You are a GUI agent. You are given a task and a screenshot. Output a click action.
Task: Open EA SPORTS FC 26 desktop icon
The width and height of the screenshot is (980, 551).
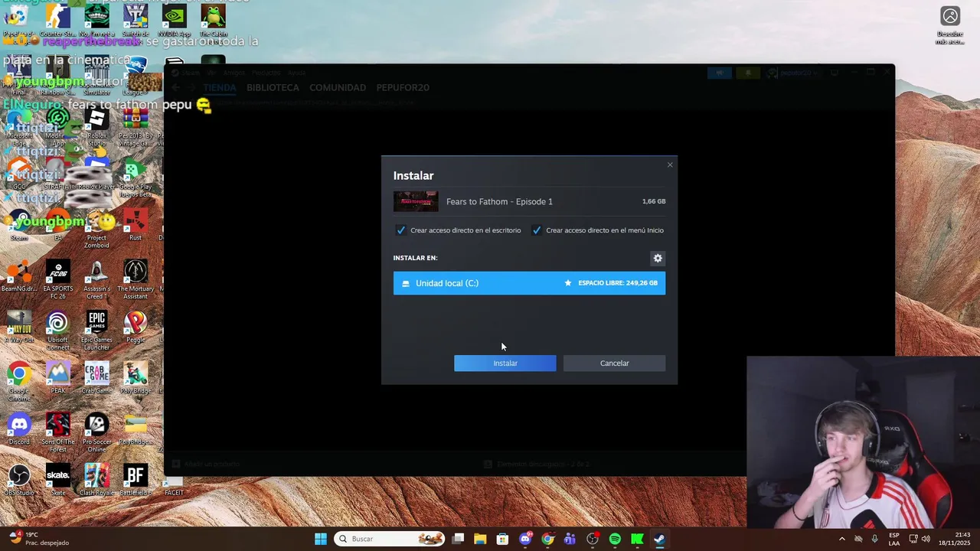tap(57, 279)
